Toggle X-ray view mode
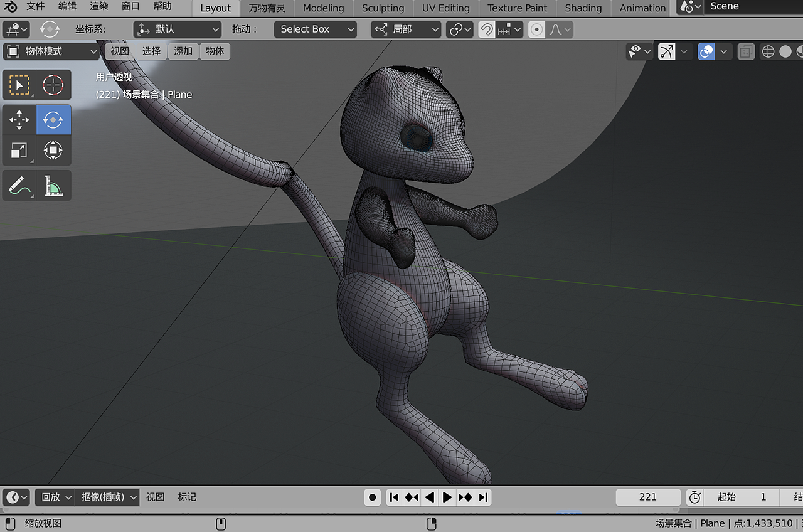 pos(746,51)
